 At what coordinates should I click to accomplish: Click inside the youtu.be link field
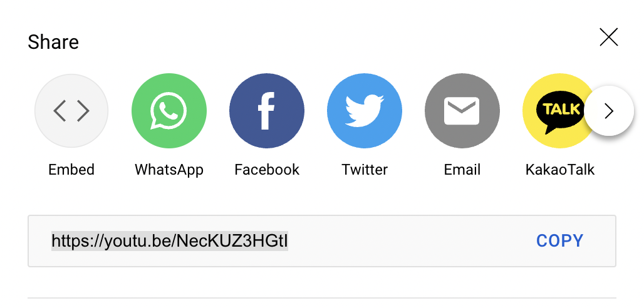(x=322, y=241)
